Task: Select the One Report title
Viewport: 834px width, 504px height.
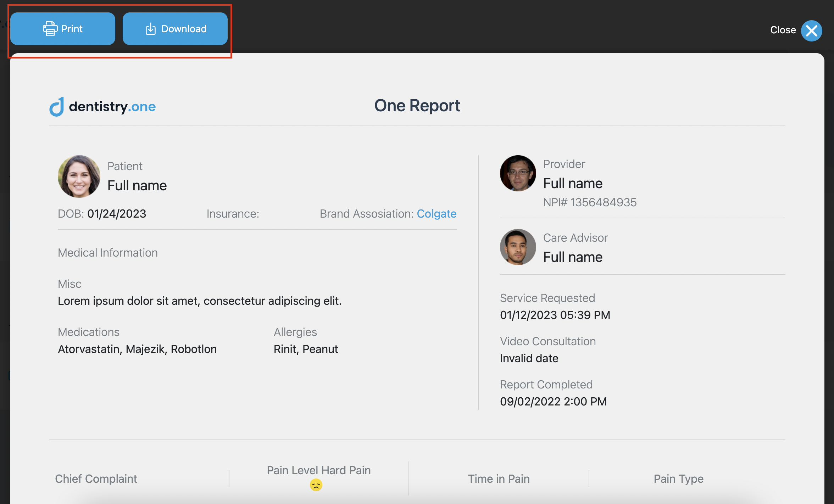Action: (417, 105)
